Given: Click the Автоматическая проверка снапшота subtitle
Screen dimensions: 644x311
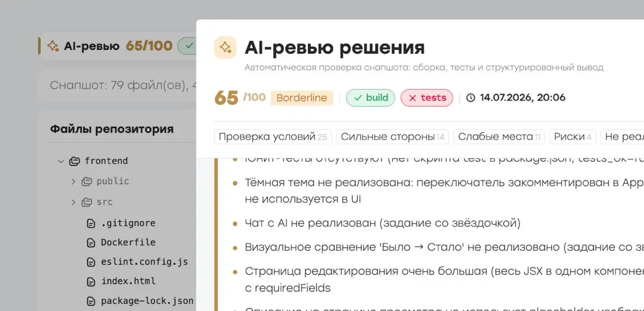Looking at the screenshot, I should click(424, 68).
